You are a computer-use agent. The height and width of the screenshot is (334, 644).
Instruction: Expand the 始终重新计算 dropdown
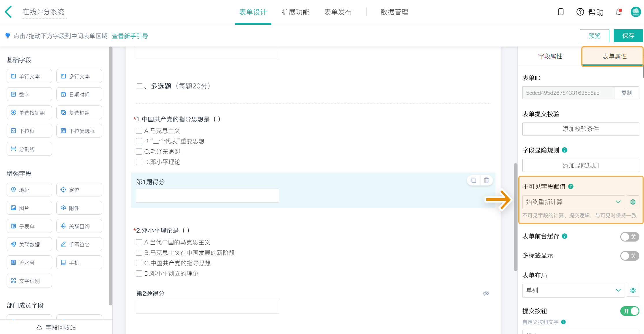pyautogui.click(x=573, y=202)
